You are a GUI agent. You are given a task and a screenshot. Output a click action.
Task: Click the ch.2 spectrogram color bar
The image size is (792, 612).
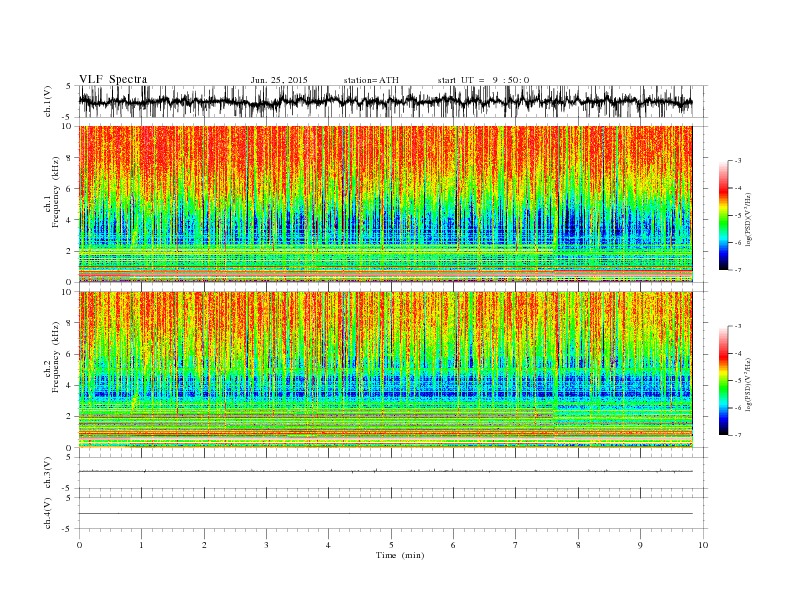[x=723, y=381]
